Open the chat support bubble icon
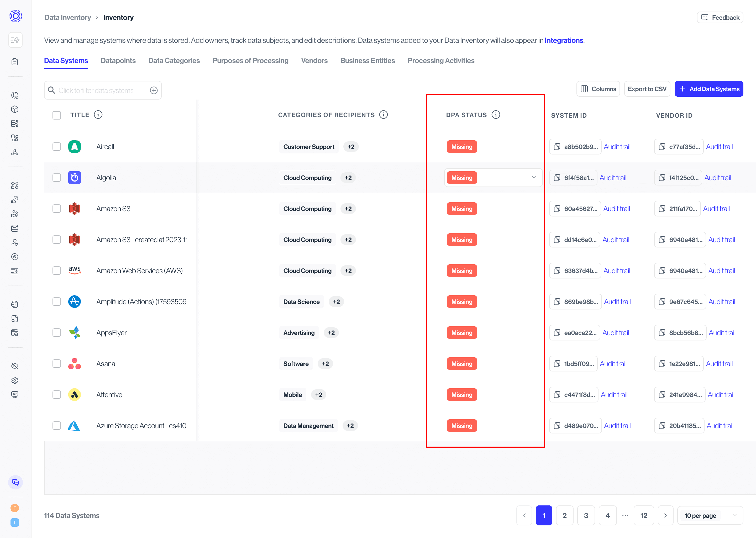This screenshot has height=538, width=756. (x=15, y=482)
